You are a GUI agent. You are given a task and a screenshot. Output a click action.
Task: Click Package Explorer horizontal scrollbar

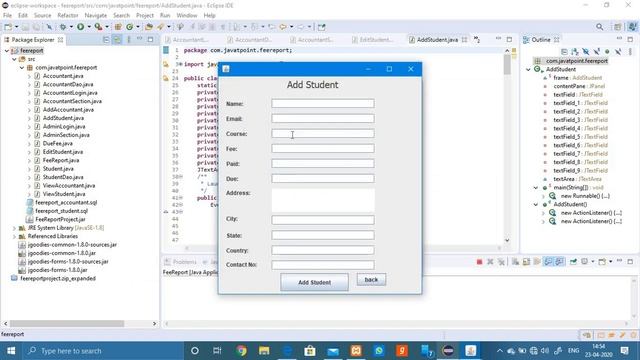pyautogui.click(x=67, y=324)
